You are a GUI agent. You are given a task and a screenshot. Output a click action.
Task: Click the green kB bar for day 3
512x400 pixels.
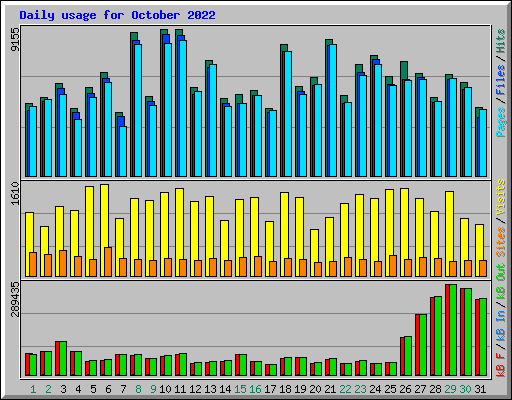63,359
